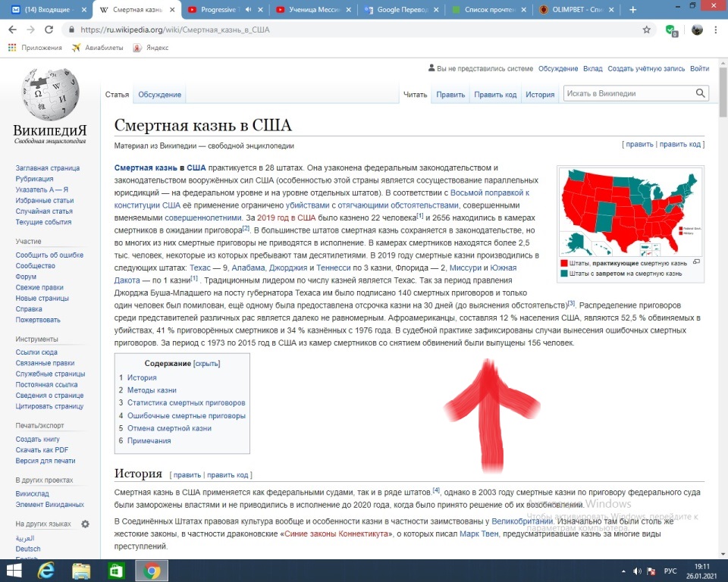Open the Править tab

450,94
